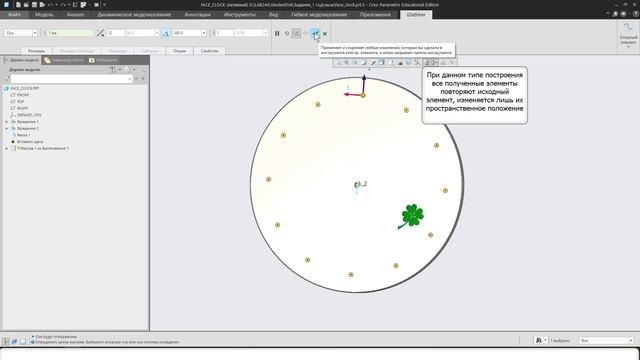Viewport: 640px width, 360px height.
Task: Click the flip angle direction icon
Action: coord(100,33)
